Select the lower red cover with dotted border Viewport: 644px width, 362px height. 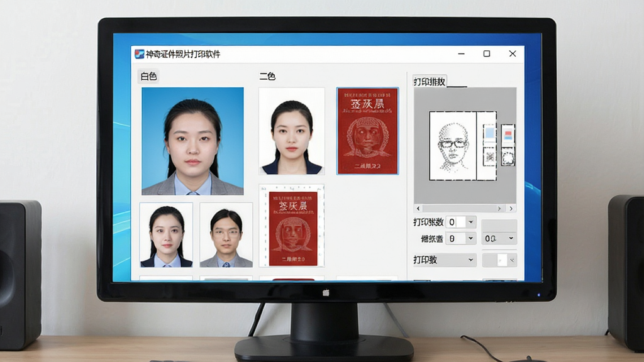[292, 226]
